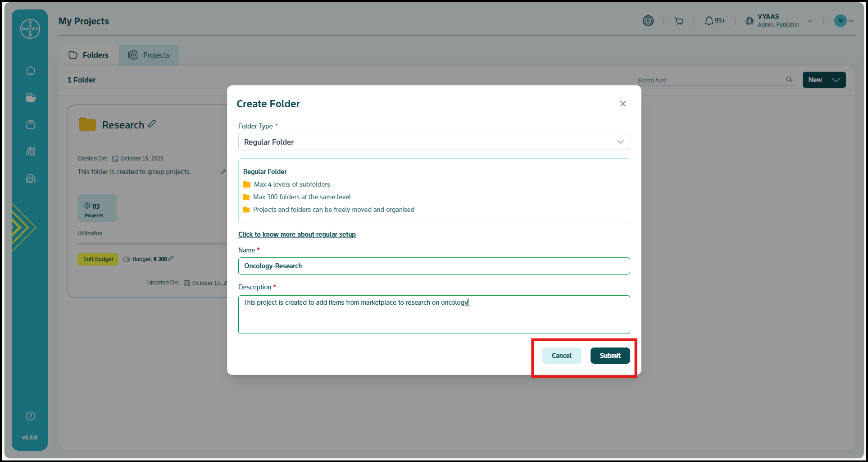This screenshot has width=868, height=462.
Task: Open the library books sidebar icon
Action: click(x=31, y=151)
